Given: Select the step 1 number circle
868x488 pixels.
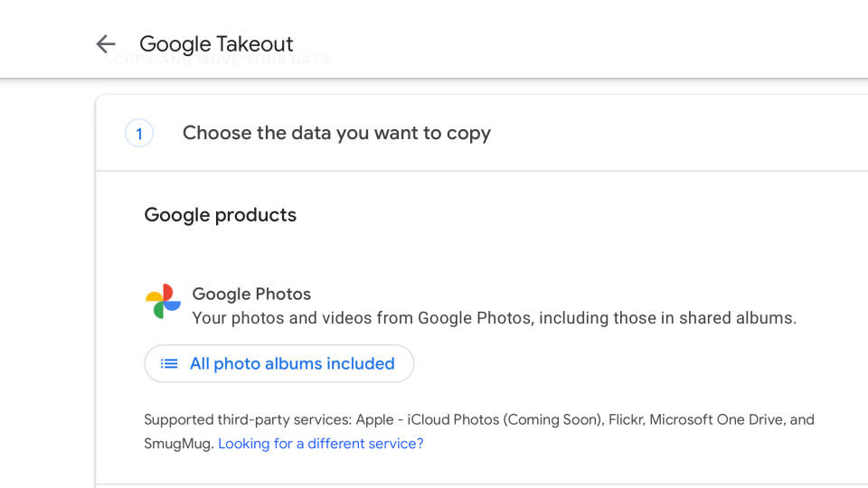Looking at the screenshot, I should coord(139,134).
